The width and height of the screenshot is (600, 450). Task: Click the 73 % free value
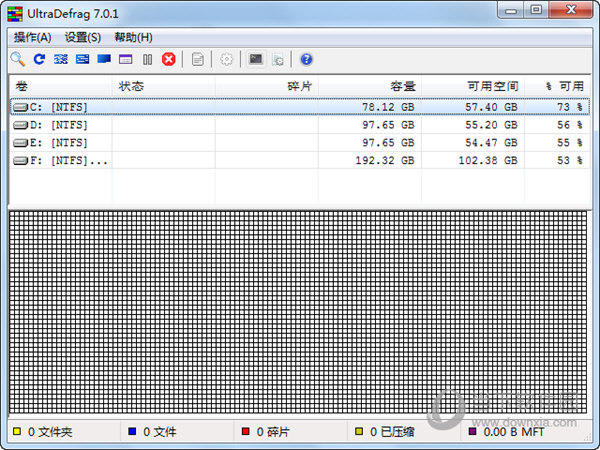point(570,107)
